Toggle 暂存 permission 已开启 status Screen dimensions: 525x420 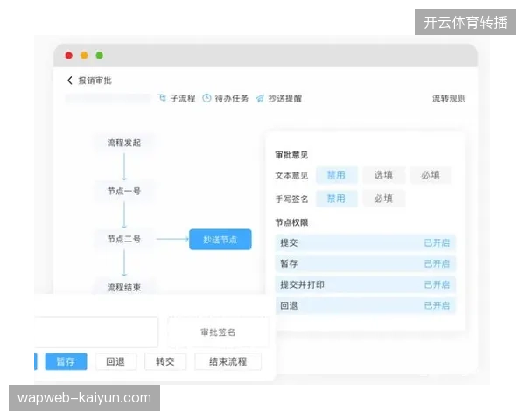tap(437, 264)
